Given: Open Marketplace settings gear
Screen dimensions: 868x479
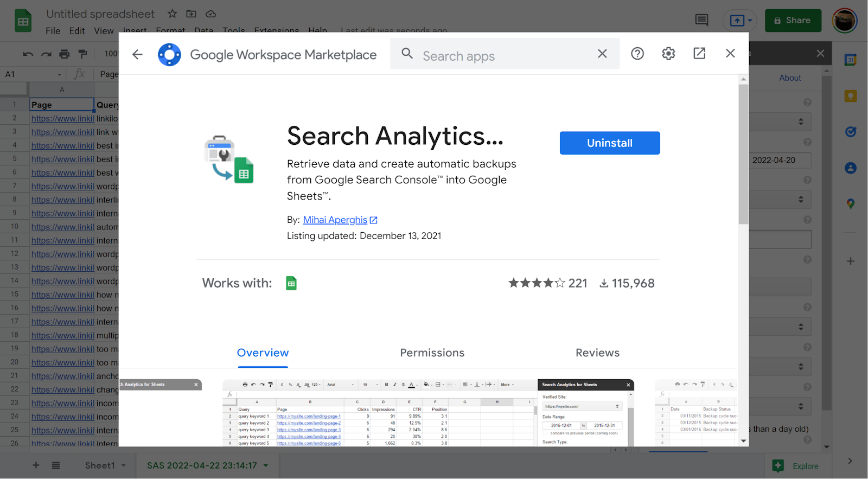Looking at the screenshot, I should 668,53.
